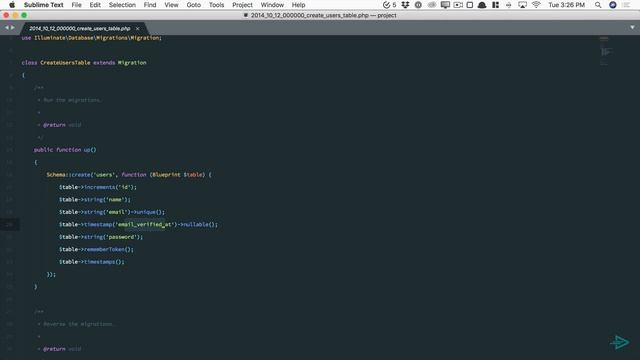Image resolution: width=640 pixels, height=360 pixels.
Task: Open the Window menu
Action: click(272, 5)
